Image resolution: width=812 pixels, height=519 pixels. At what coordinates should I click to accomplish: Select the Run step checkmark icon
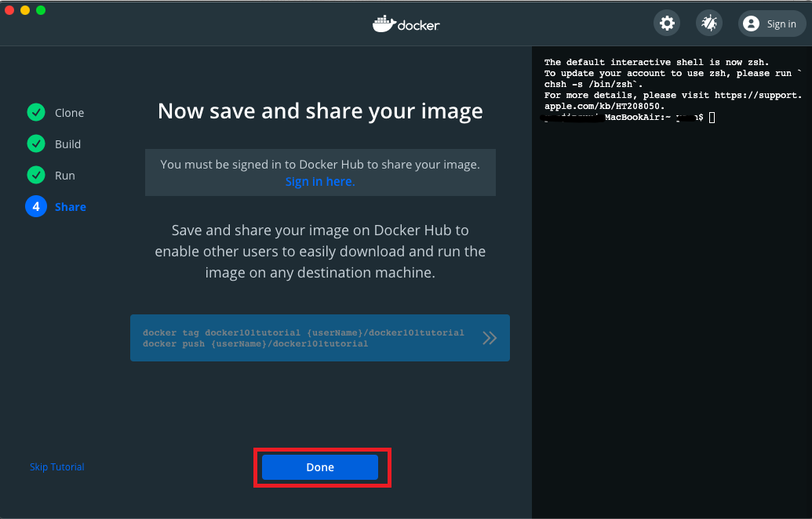point(36,175)
